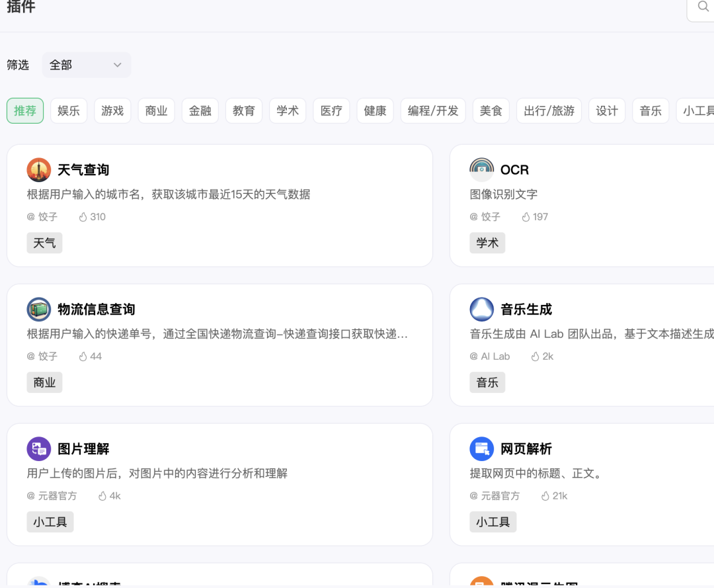Select the 医疗 category filter
This screenshot has width=714, height=588.
331,110
